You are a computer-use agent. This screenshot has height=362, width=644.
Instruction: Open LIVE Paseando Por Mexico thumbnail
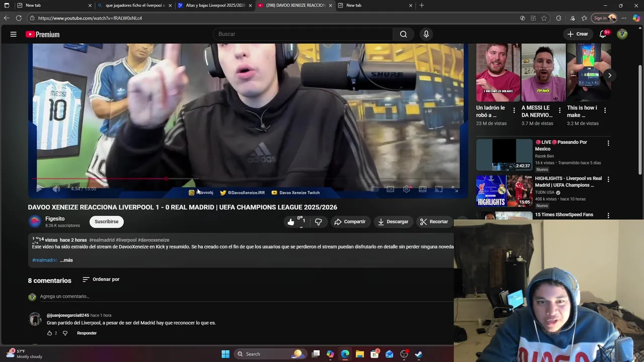pyautogui.click(x=504, y=155)
